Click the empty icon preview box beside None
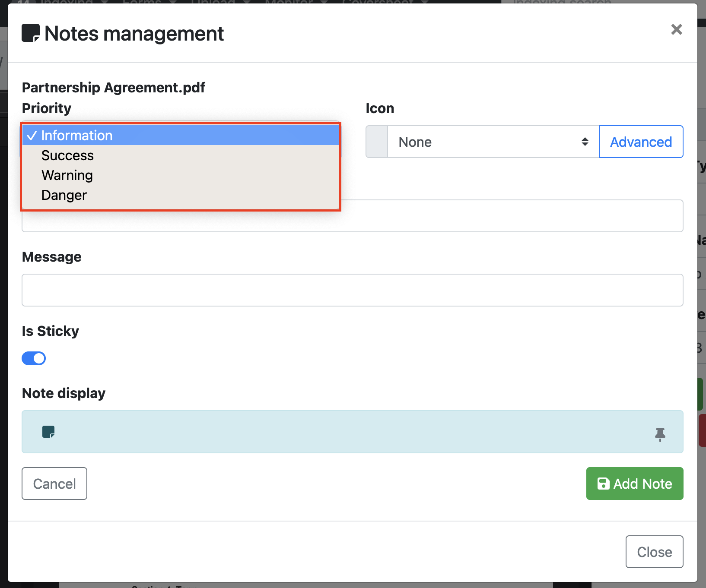 click(x=377, y=142)
